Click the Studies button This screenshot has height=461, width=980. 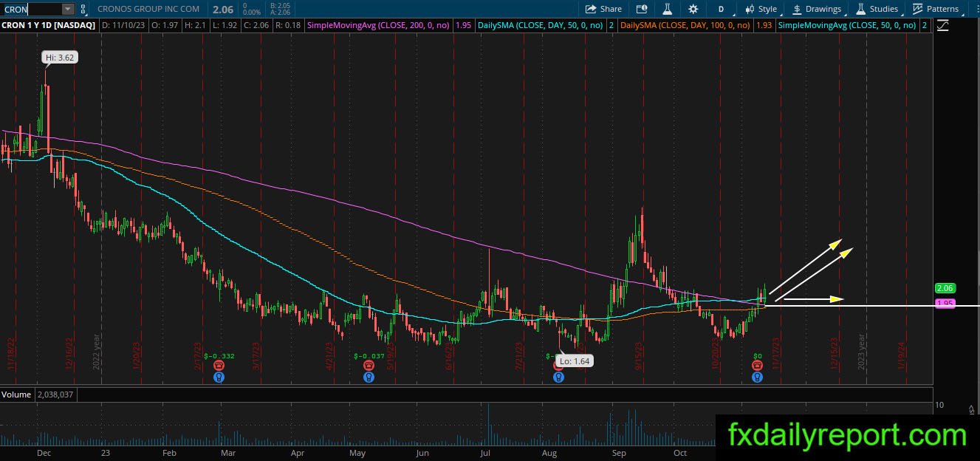877,9
